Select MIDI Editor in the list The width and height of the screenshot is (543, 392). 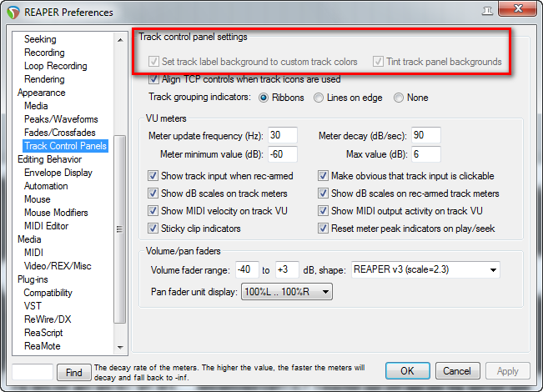pyautogui.click(x=46, y=226)
